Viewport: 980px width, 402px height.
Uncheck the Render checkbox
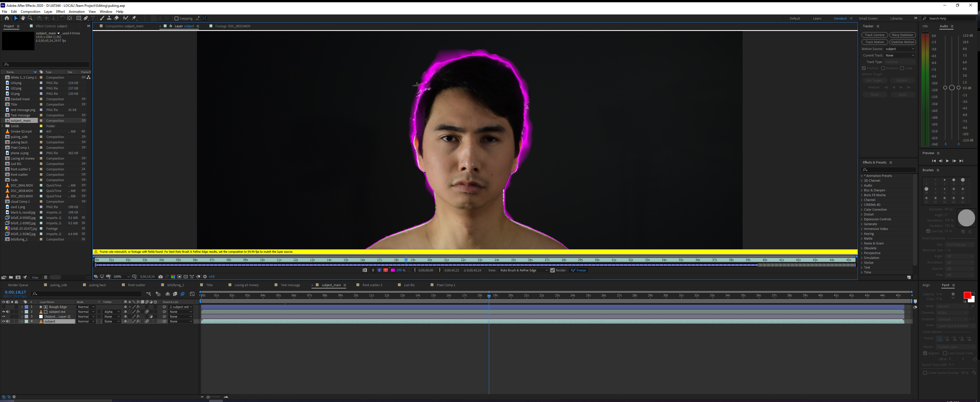553,270
